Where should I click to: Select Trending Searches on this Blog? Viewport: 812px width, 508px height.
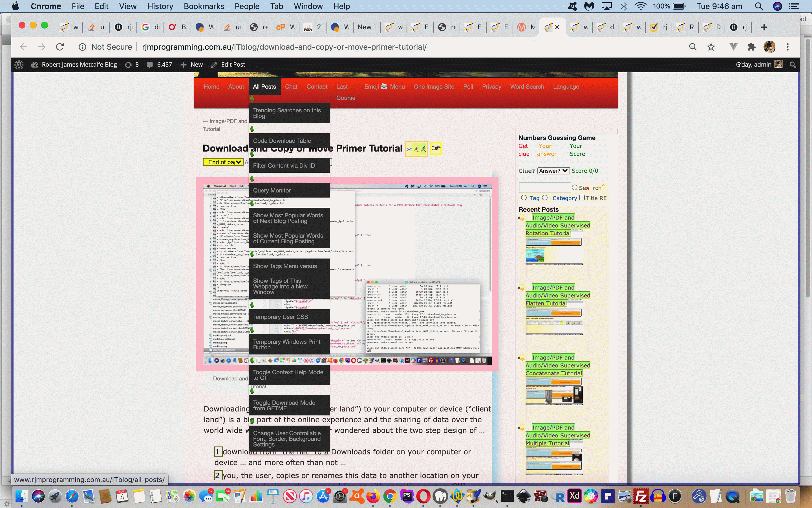coord(289,113)
